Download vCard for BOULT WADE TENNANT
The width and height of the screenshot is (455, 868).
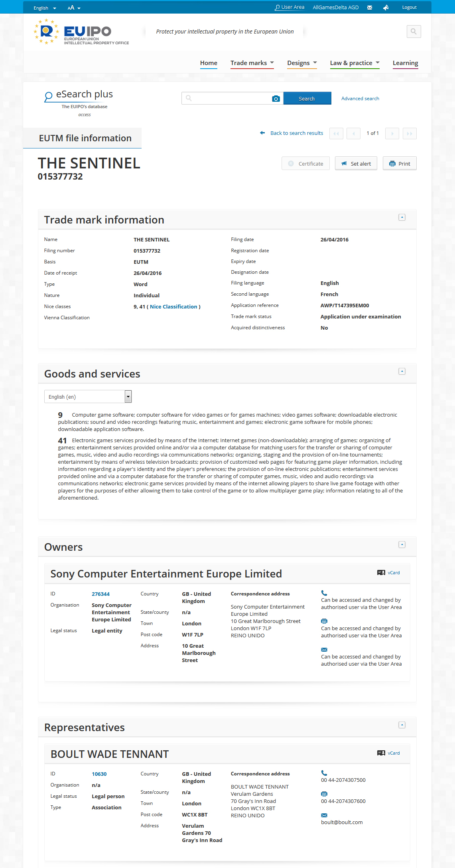point(388,753)
